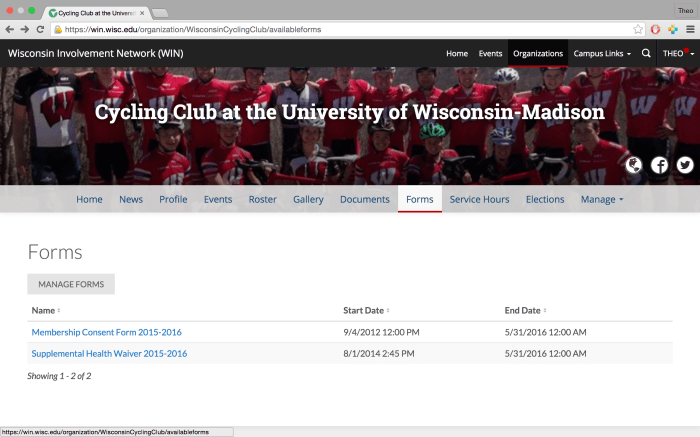Click the Cycling Club banner title
This screenshot has width=700, height=437.
[350, 112]
